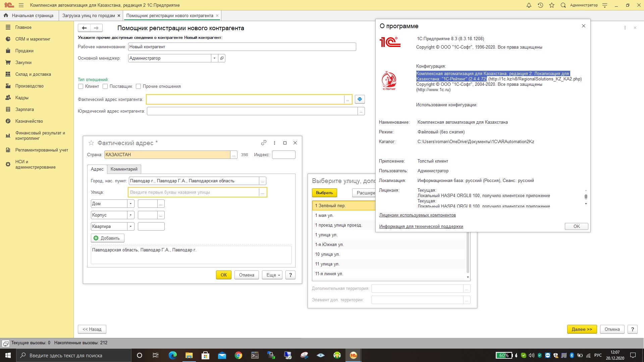Click the Рабочее наименование input field

point(242,47)
